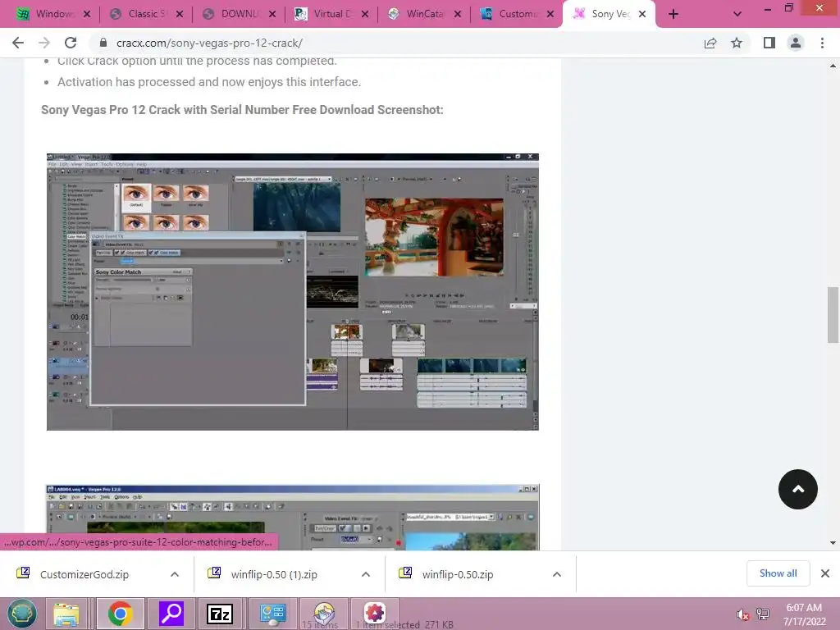Click the scrollbar up arrow

coord(833,66)
